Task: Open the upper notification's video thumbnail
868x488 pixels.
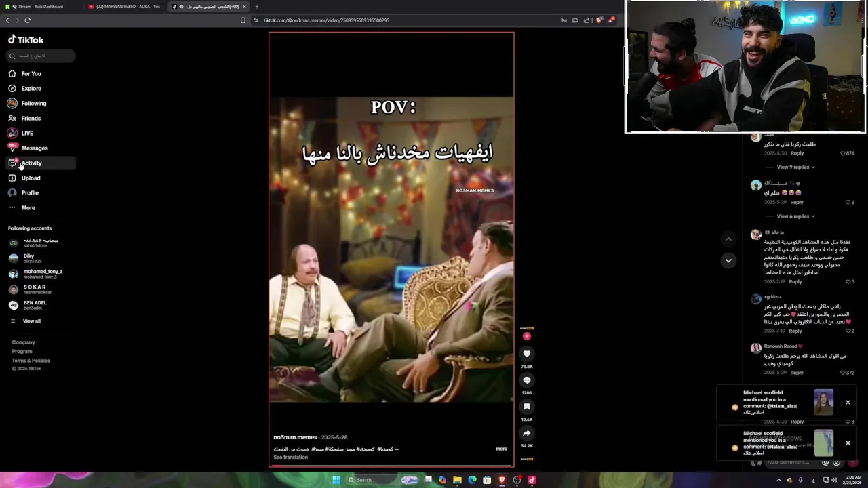Action: click(824, 403)
